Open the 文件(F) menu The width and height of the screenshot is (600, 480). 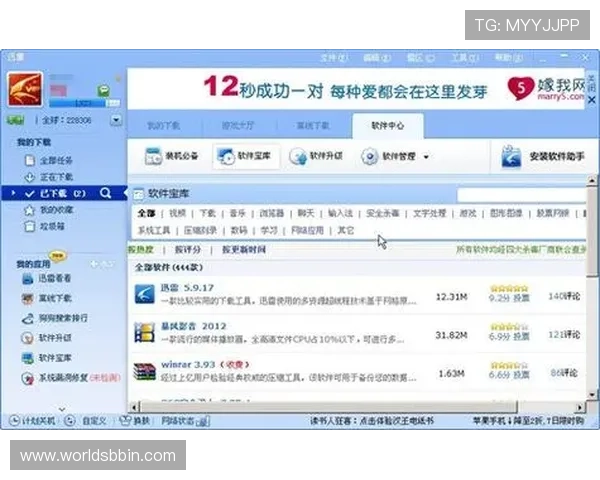334,58
